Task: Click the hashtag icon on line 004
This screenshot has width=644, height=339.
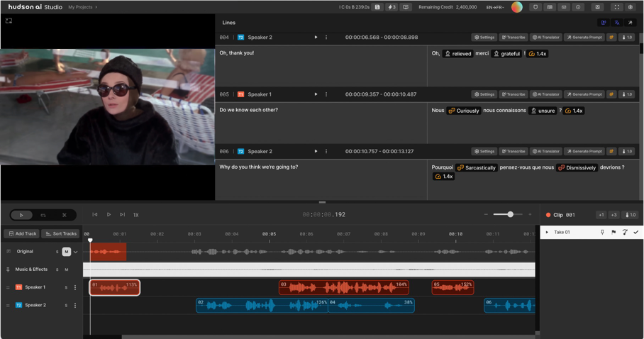Action: pyautogui.click(x=611, y=37)
